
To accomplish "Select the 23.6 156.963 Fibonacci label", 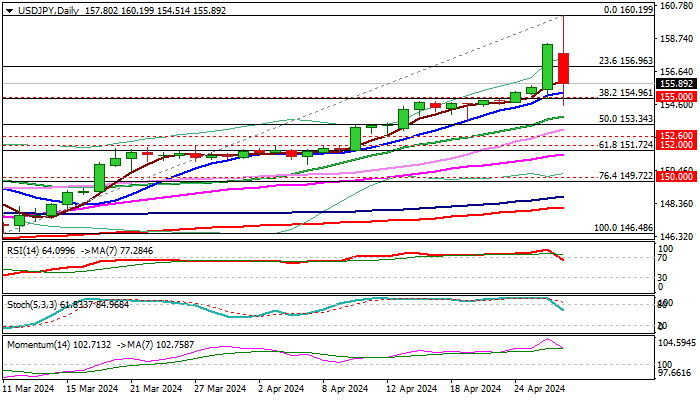I will pos(626,61).
